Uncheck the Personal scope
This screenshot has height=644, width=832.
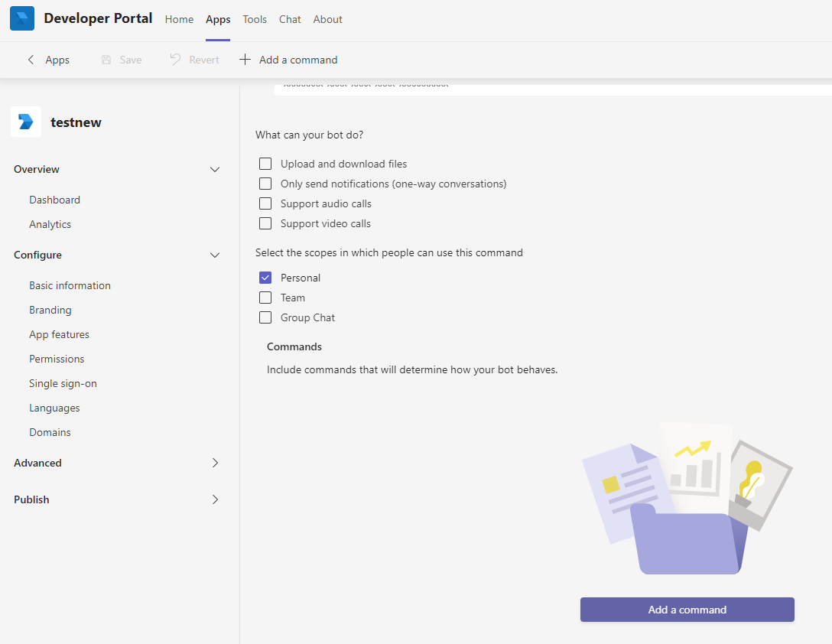click(265, 278)
